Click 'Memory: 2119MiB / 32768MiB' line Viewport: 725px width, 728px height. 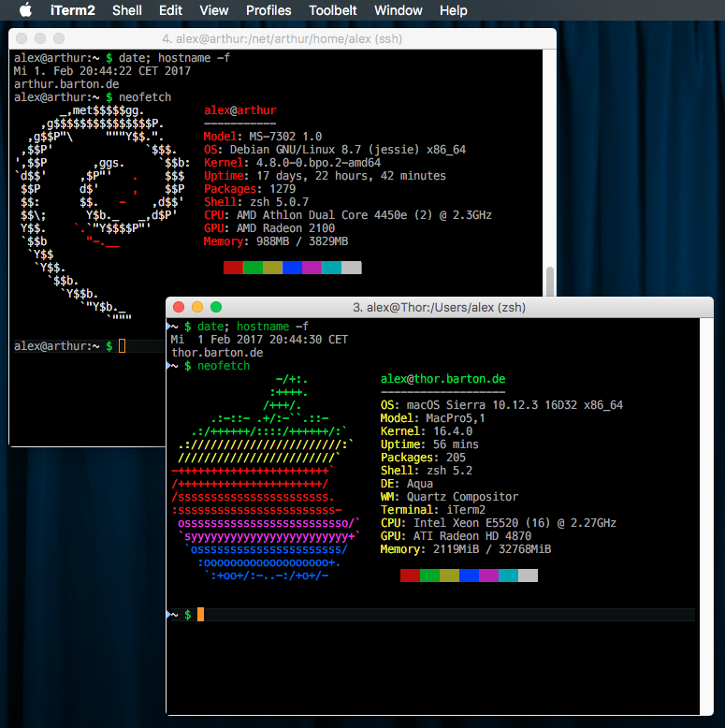tap(466, 548)
